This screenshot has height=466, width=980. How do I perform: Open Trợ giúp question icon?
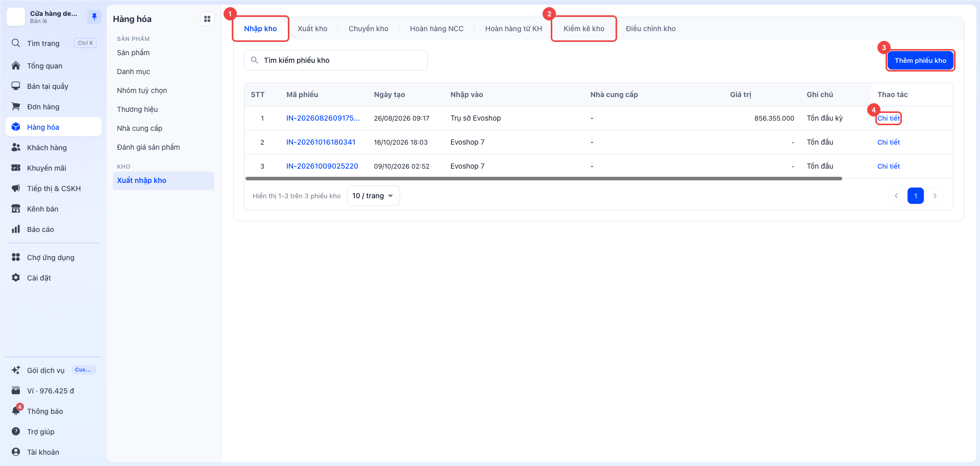pyautogui.click(x=16, y=431)
